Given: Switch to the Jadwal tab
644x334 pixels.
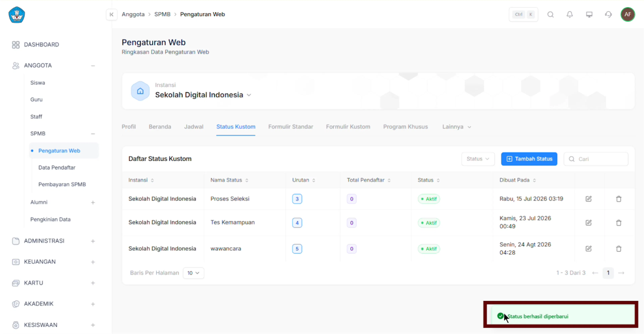Looking at the screenshot, I should [194, 127].
